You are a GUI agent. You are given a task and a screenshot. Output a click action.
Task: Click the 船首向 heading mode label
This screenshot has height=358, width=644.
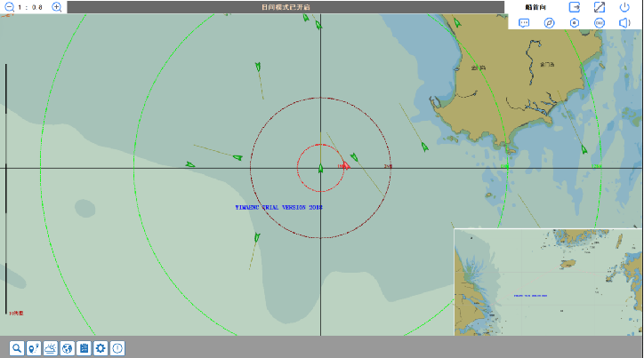pos(535,7)
